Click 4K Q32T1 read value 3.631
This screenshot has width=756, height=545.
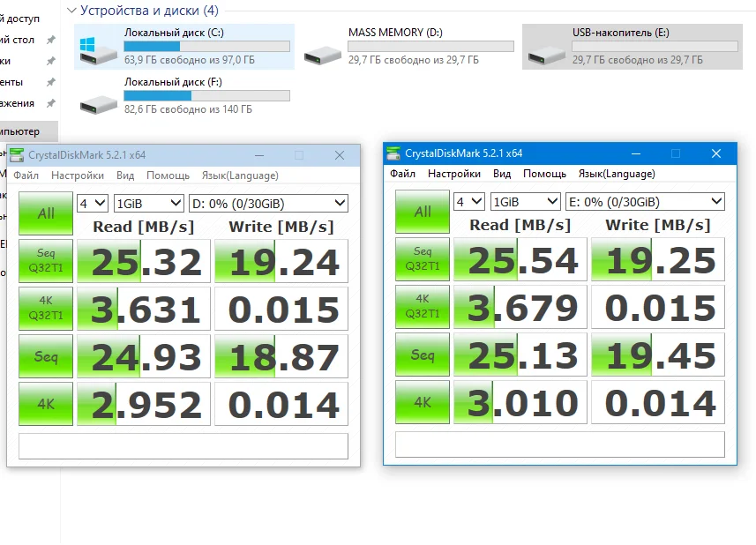point(144,309)
